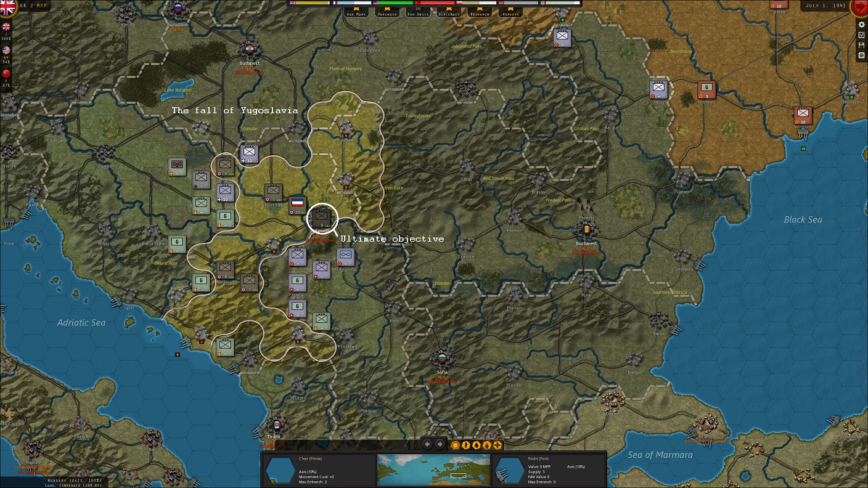
Task: Click the 'Adriatic Sea' label
Action: tap(81, 322)
